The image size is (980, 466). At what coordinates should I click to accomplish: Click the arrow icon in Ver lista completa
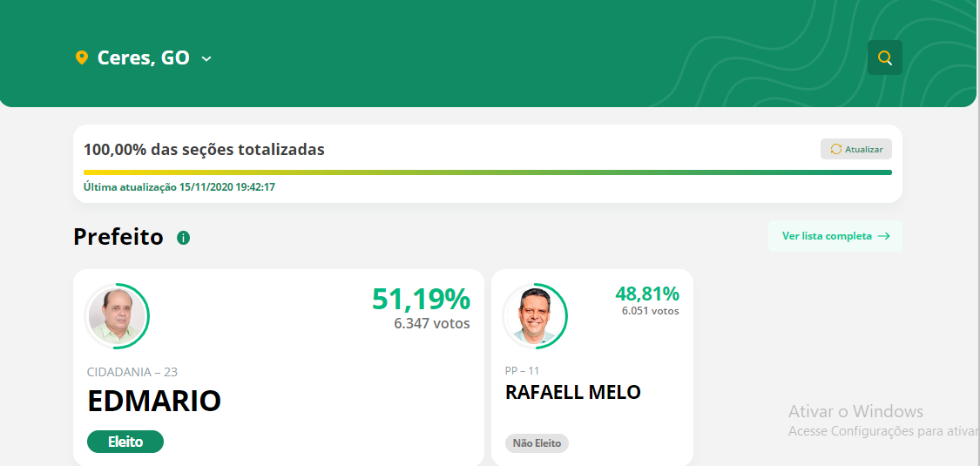pos(884,236)
